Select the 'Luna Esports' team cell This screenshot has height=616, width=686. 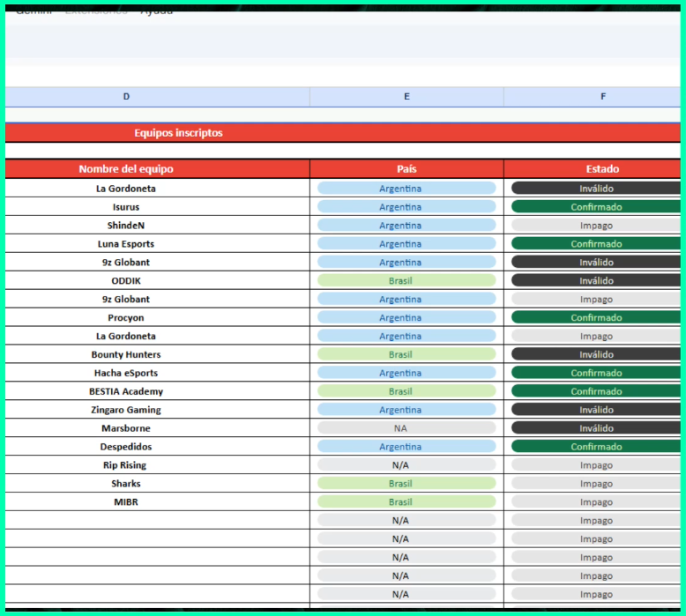point(158,243)
